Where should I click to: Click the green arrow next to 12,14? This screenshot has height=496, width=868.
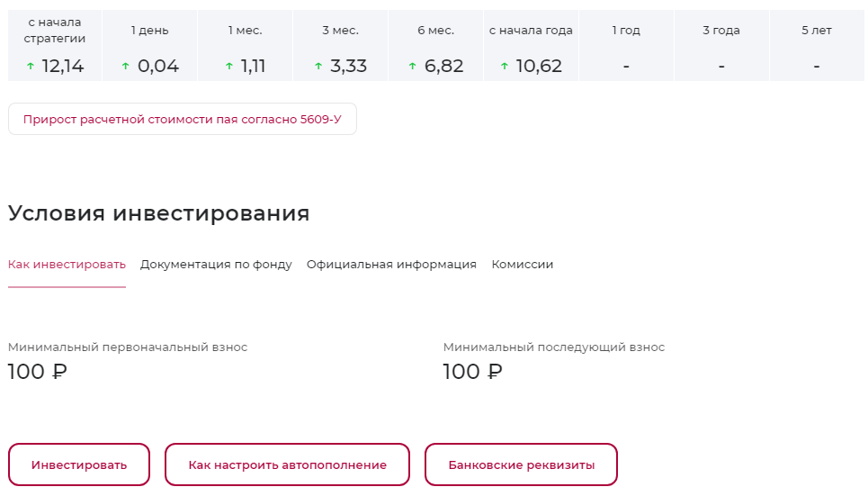tap(31, 66)
